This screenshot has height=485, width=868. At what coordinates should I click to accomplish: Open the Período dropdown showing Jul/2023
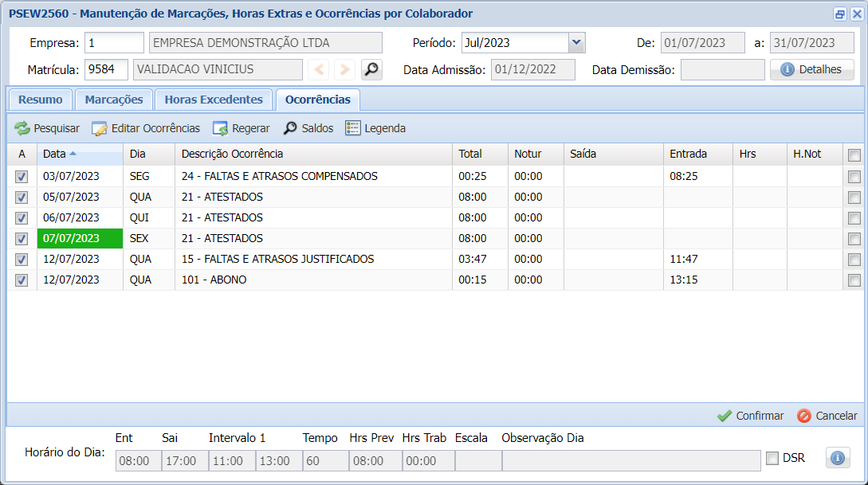click(x=575, y=43)
